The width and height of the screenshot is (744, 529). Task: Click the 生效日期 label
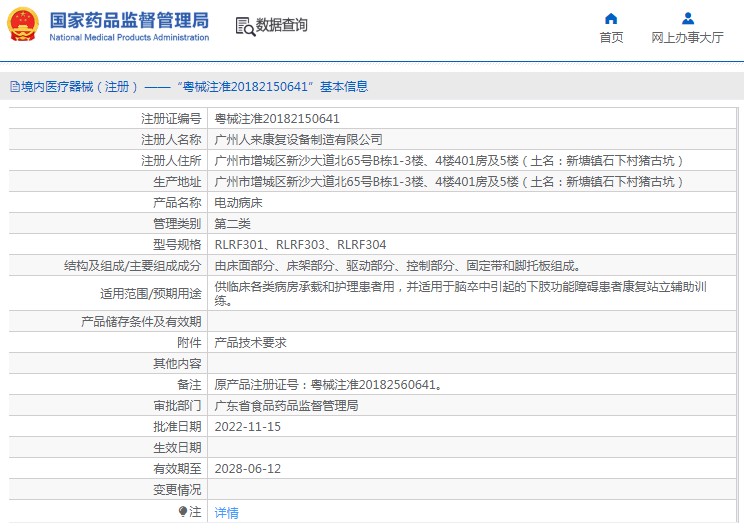tap(177, 447)
